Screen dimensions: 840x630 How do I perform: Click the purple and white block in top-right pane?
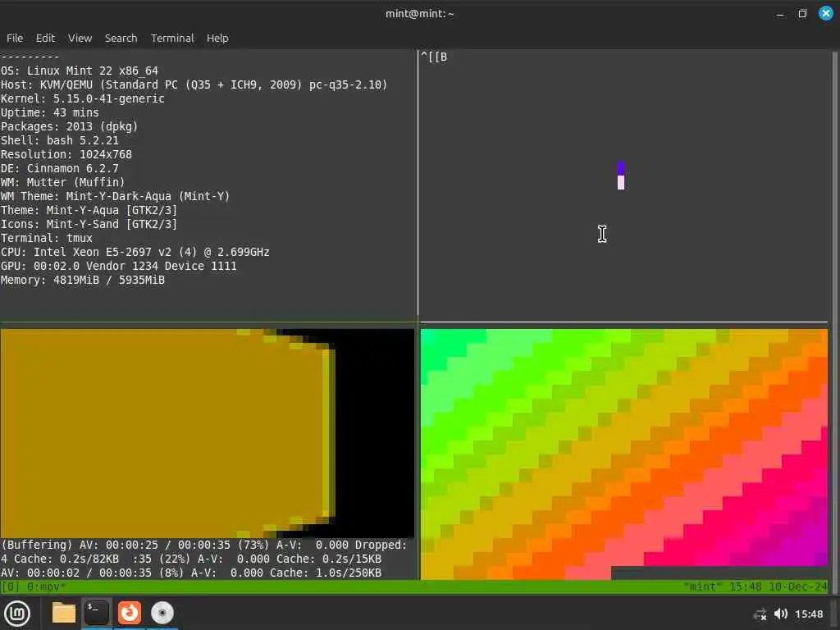[x=621, y=176]
